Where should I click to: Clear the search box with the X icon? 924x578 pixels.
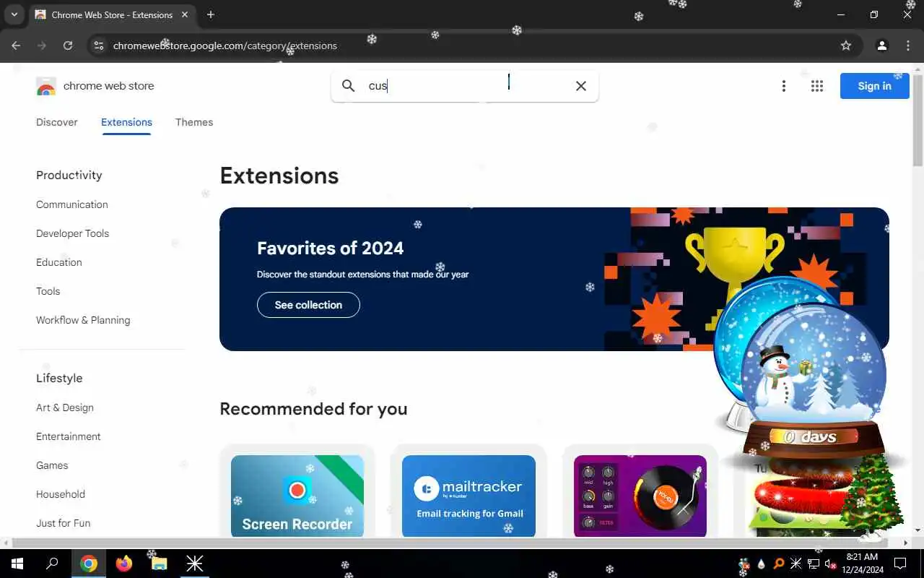581,86
